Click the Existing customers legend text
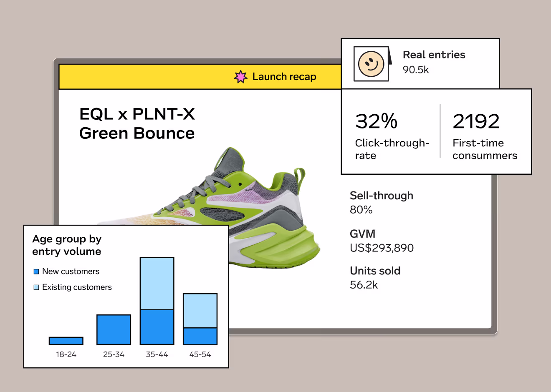The height and width of the screenshot is (392, 551). click(77, 287)
